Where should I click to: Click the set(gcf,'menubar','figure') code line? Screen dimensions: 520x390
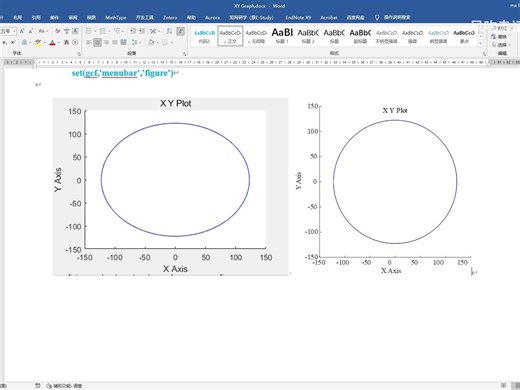tap(123, 73)
